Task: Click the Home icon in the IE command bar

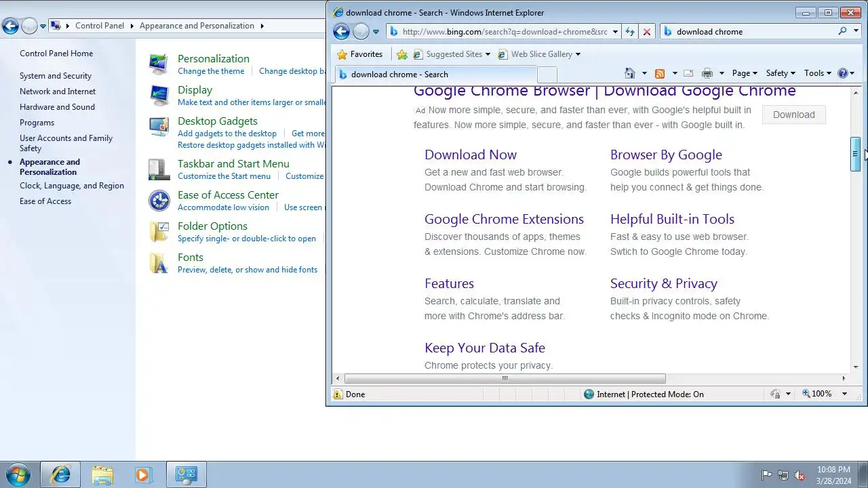Action: click(630, 73)
